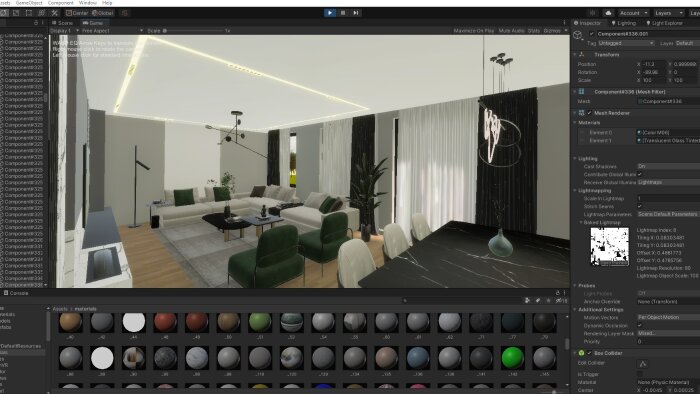Viewport: 700px width, 394px height.
Task: Select the blue material sphere
Action: point(418,358)
